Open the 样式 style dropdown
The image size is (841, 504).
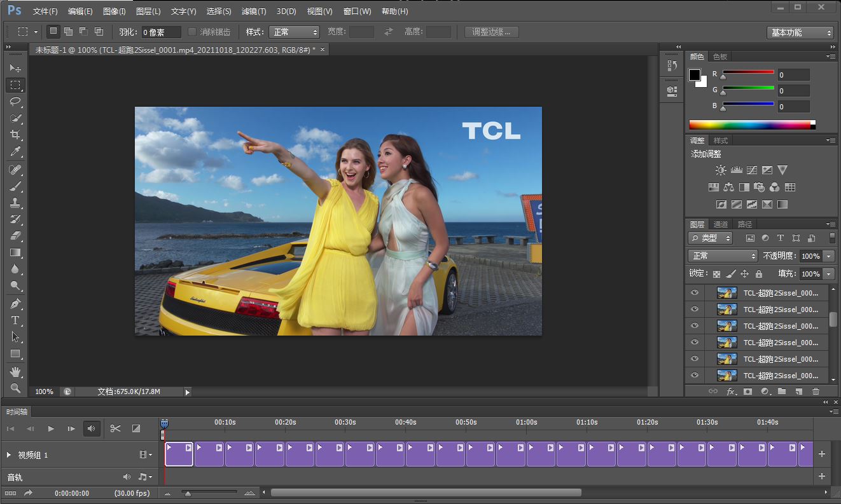pos(294,32)
